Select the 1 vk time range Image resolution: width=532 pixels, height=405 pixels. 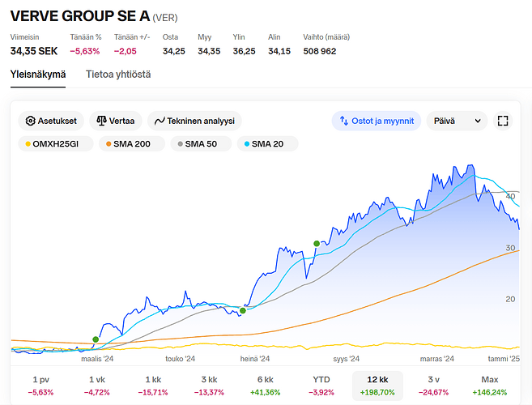point(97,386)
